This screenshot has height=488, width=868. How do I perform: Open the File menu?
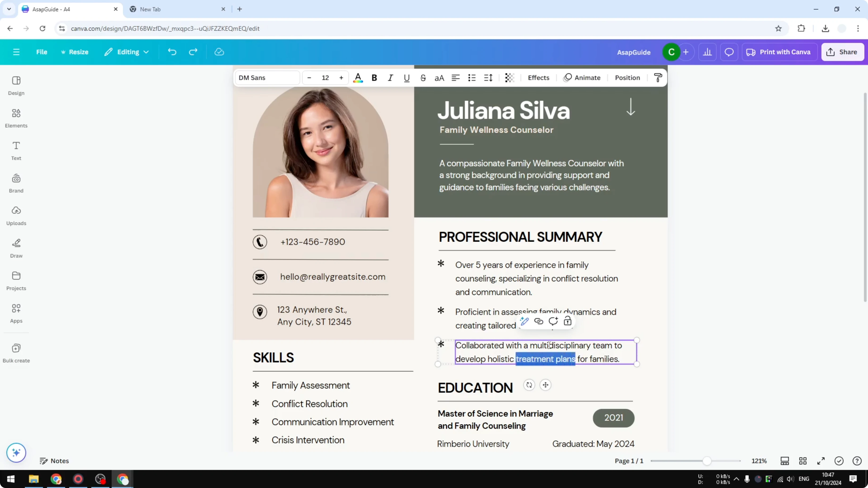[x=42, y=52]
